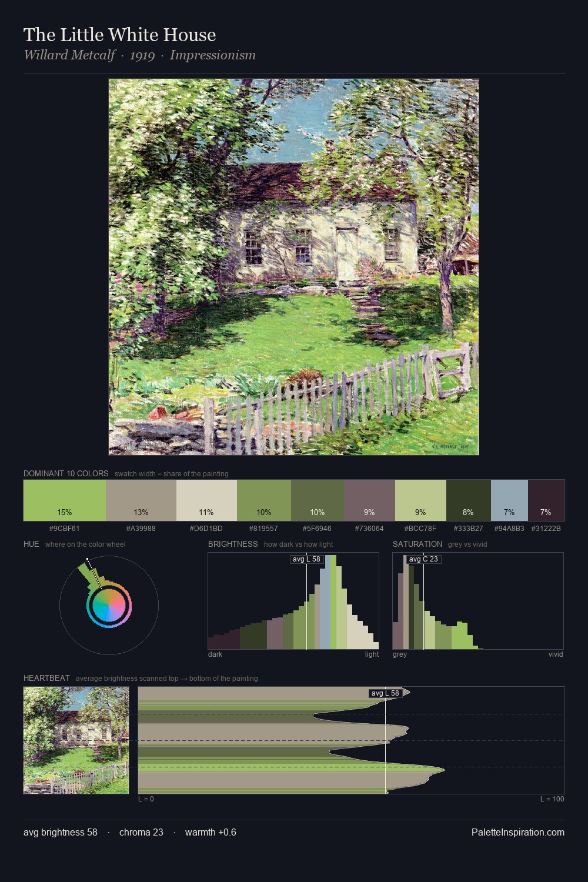
Task: Click 'warmth +0.6' in footer
Action: point(211,832)
